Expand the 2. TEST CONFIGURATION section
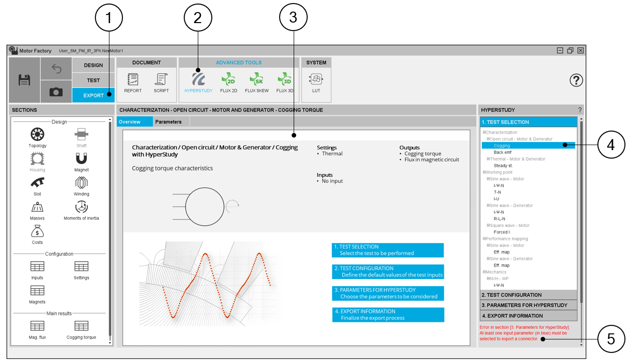The height and width of the screenshot is (364, 633). 528,295
